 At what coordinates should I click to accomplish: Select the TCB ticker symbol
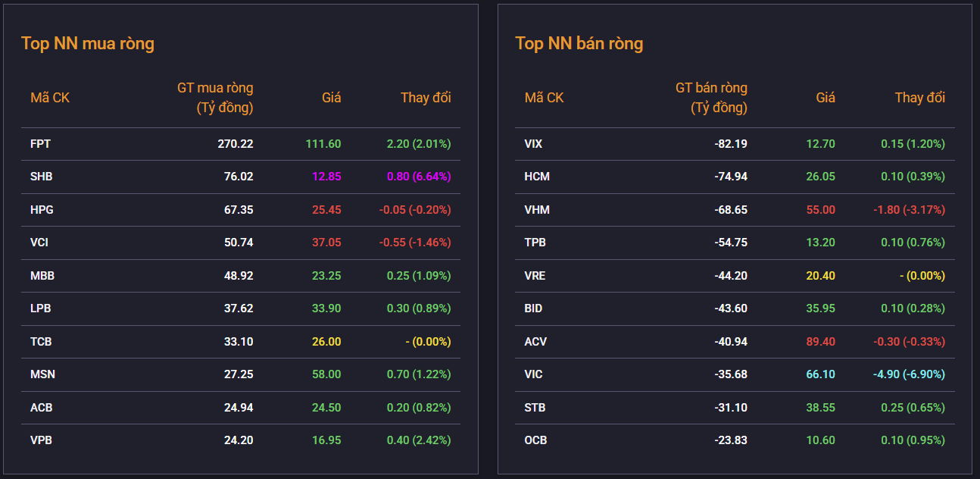pos(41,342)
